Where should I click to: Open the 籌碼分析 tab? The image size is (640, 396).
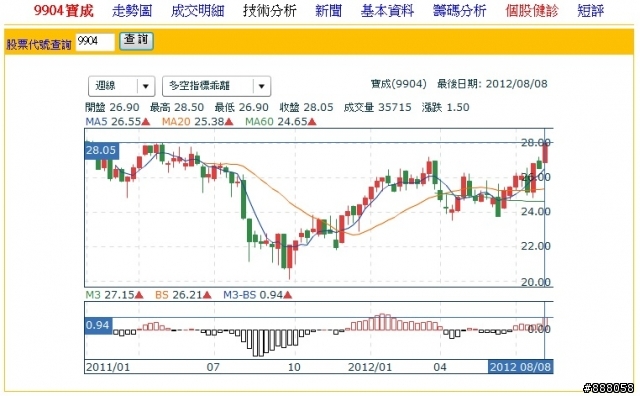coord(460,11)
